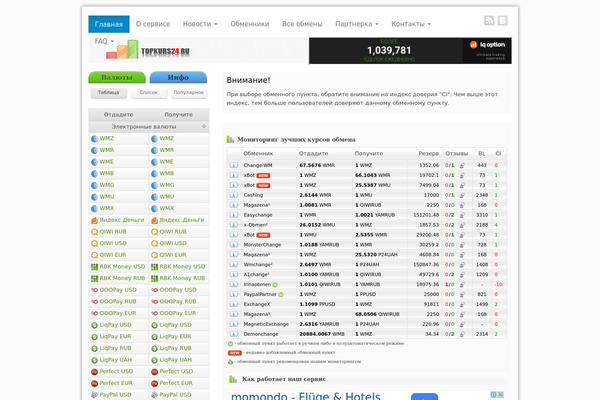Select the Популярное view tab
The width and height of the screenshot is (600, 400).
(x=189, y=93)
